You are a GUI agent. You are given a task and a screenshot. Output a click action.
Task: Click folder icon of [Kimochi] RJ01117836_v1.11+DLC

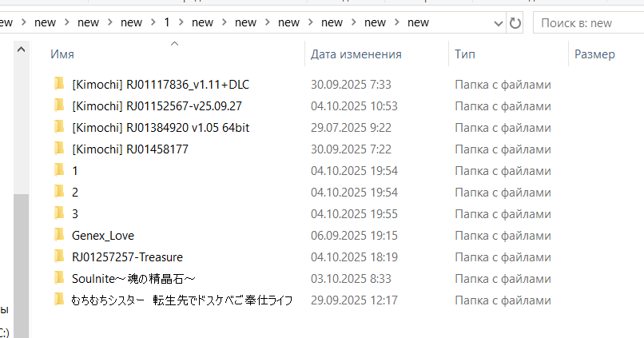pos(58,84)
